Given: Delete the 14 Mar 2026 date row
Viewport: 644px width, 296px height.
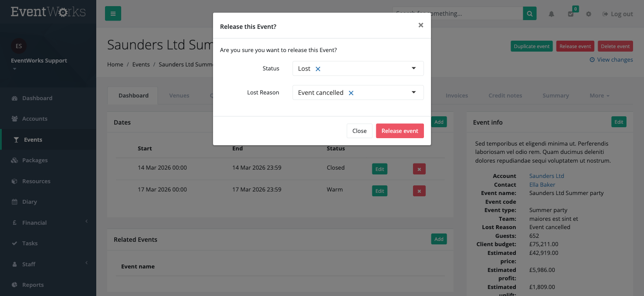Looking at the screenshot, I should 419,169.
